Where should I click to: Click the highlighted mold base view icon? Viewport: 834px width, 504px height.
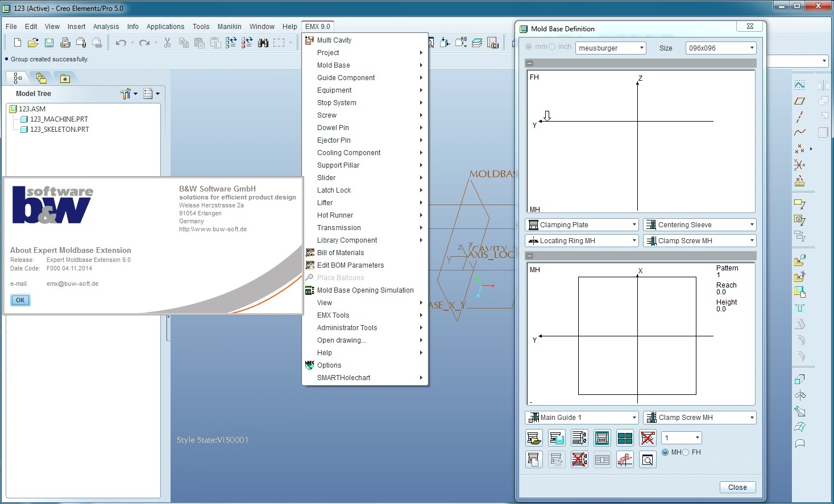tap(602, 438)
